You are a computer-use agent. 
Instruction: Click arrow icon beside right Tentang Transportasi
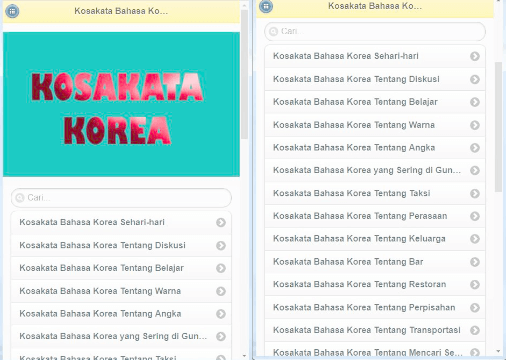pyautogui.click(x=475, y=330)
